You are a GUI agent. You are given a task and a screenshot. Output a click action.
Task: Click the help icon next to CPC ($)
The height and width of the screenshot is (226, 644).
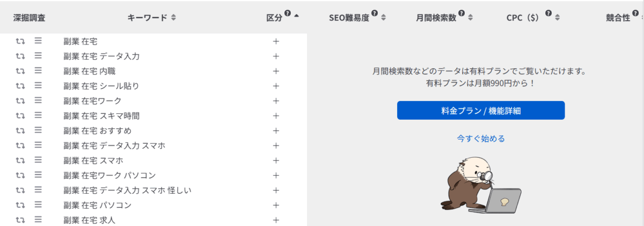548,14
